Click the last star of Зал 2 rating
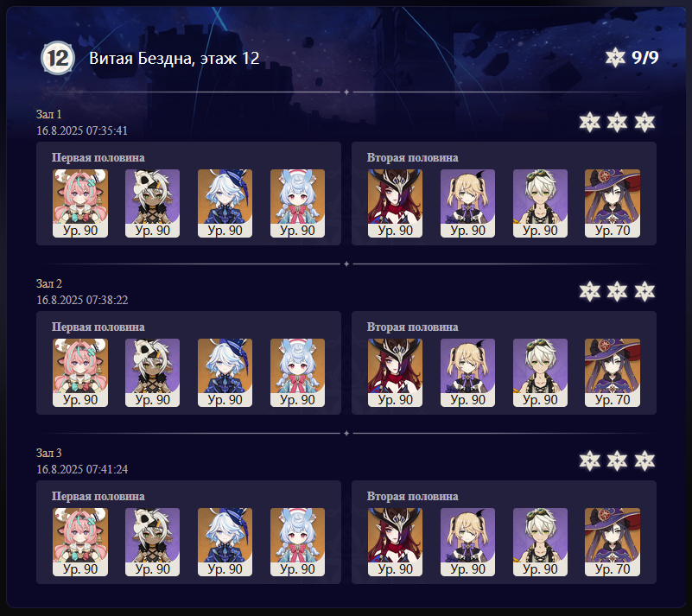 [644, 292]
